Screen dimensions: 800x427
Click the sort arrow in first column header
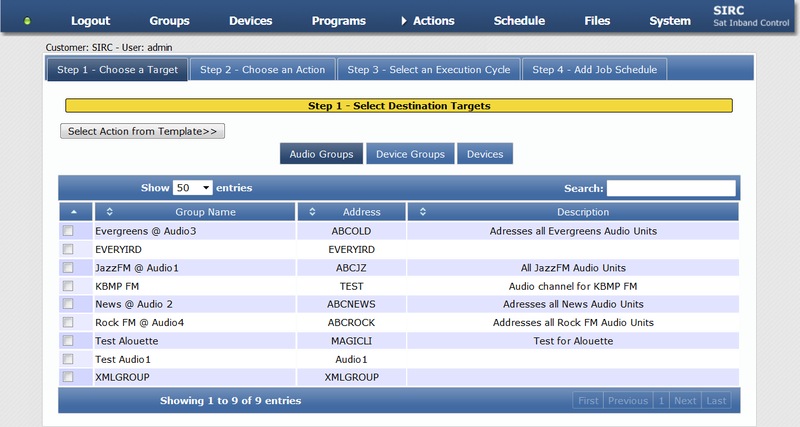tap(75, 212)
